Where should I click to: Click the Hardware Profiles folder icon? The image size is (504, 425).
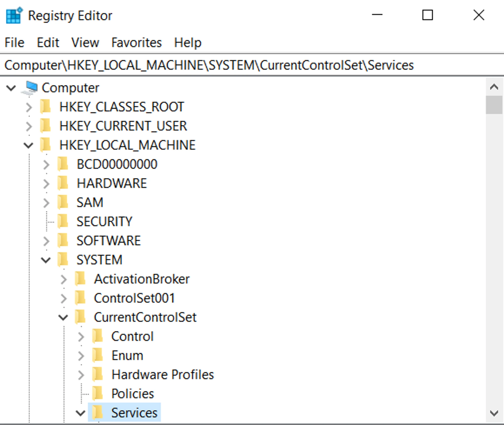click(x=98, y=375)
